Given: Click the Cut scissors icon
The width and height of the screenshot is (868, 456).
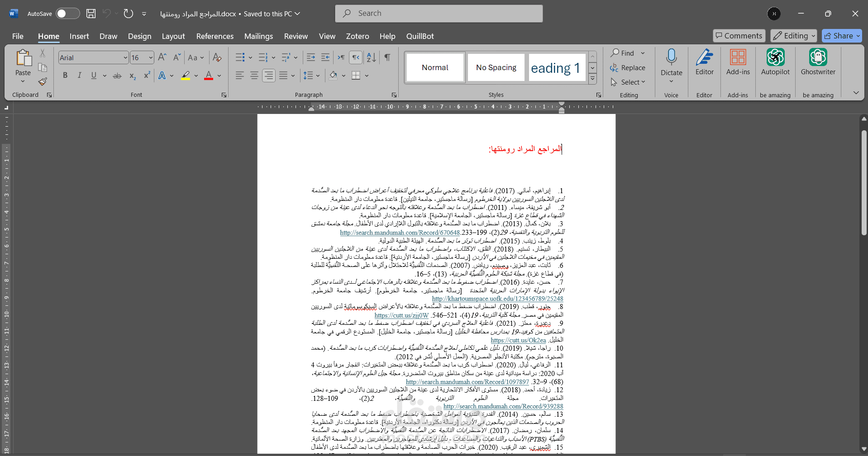Looking at the screenshot, I should tap(43, 53).
